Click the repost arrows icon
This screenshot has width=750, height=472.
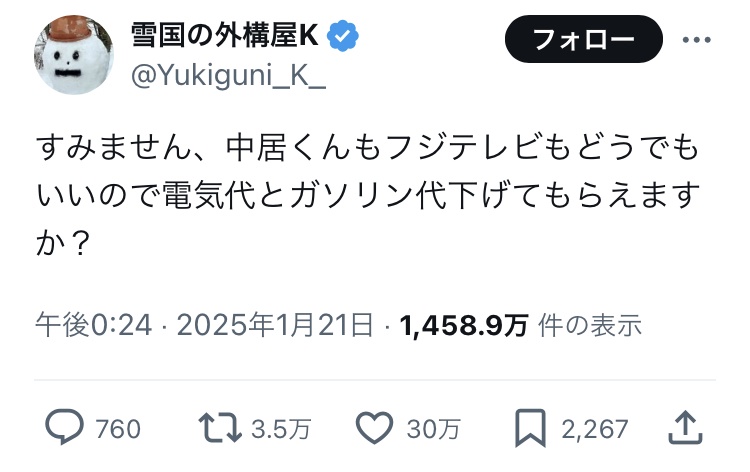pos(219,429)
